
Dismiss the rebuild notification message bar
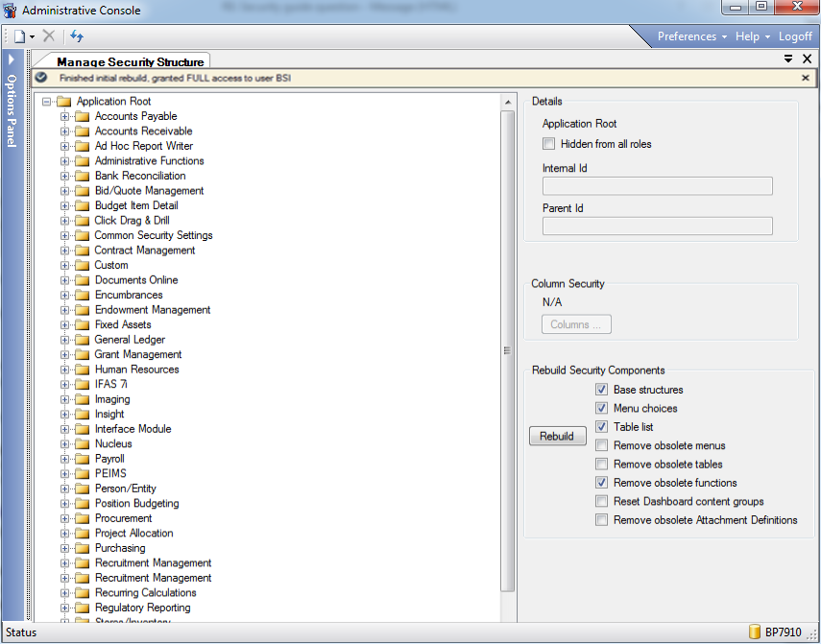[806, 78]
